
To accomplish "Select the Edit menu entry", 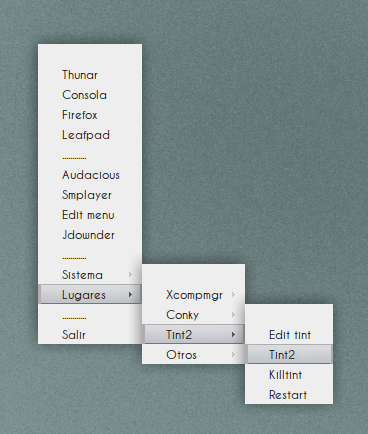I will 90,215.
